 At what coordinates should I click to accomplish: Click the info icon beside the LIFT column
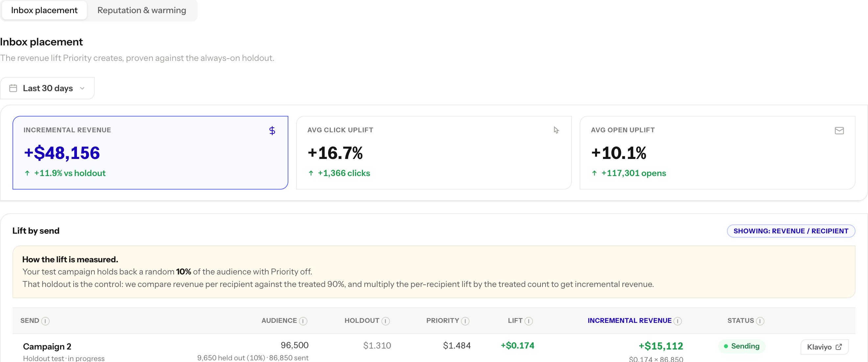(528, 321)
